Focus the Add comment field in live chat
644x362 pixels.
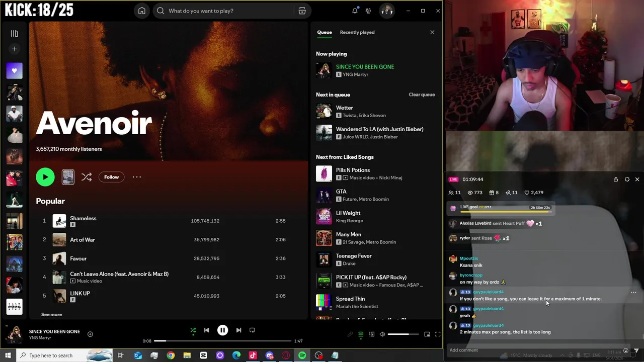click(533, 350)
